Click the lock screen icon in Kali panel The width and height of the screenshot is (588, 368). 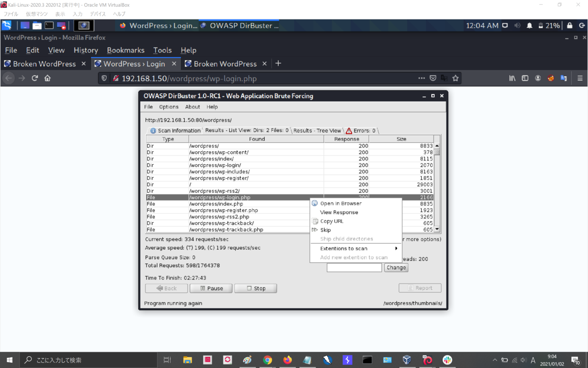tap(569, 26)
